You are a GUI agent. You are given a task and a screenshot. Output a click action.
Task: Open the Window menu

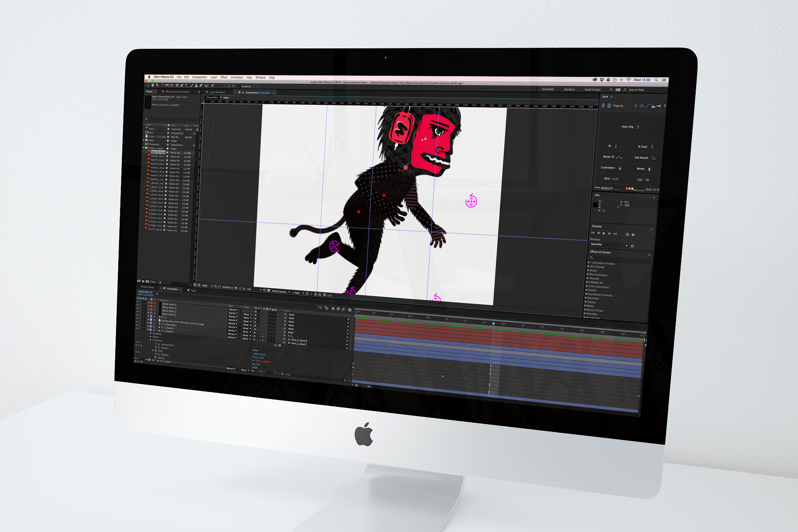click(260, 78)
